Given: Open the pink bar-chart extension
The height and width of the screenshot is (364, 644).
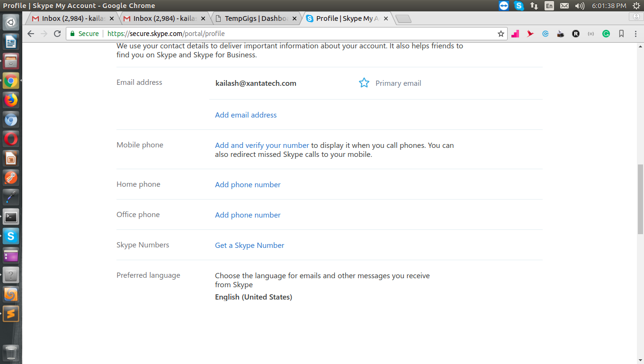Looking at the screenshot, I should (515, 34).
